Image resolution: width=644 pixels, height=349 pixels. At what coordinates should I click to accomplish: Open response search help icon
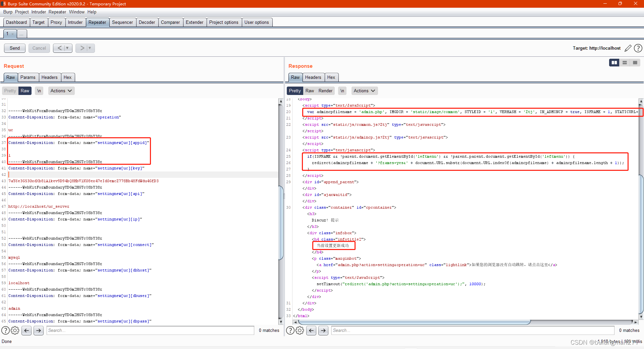(x=290, y=331)
